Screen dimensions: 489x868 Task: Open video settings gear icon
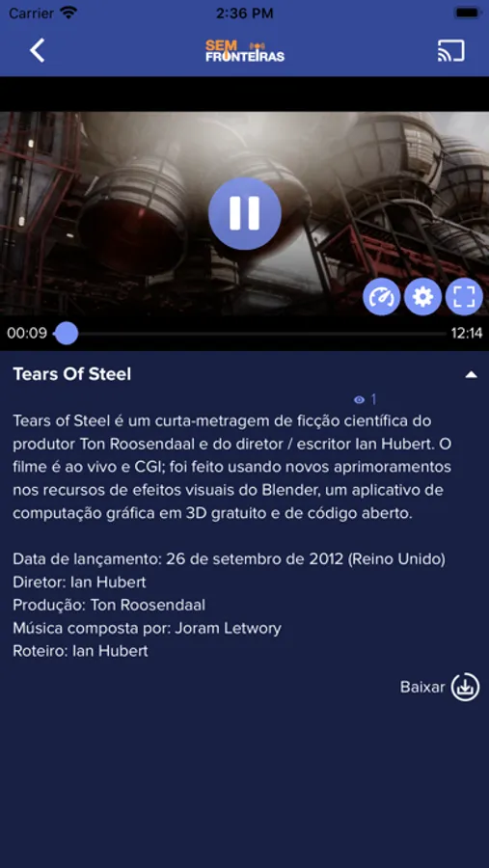tap(423, 297)
